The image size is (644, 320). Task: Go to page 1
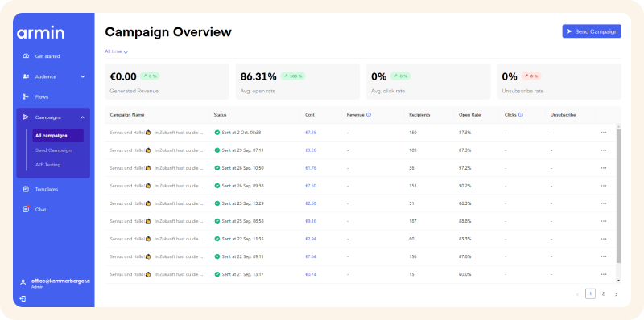click(590, 293)
